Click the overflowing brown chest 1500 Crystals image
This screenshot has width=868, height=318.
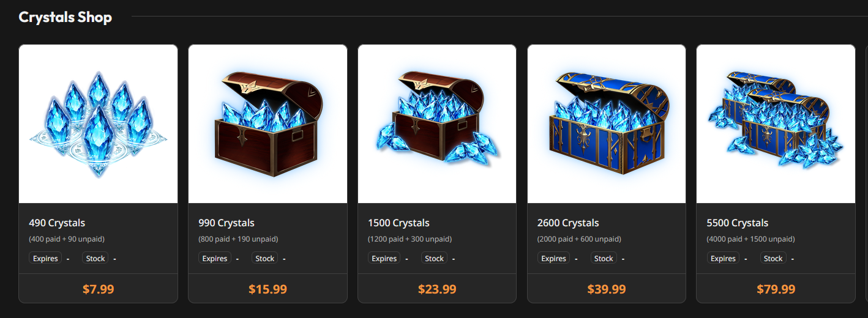(x=437, y=124)
